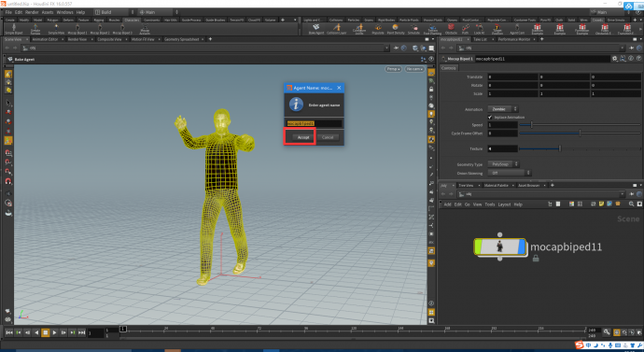Image resolution: width=644 pixels, height=352 pixels.
Task: Click the current frame marker on timeline
Action: coord(123,329)
